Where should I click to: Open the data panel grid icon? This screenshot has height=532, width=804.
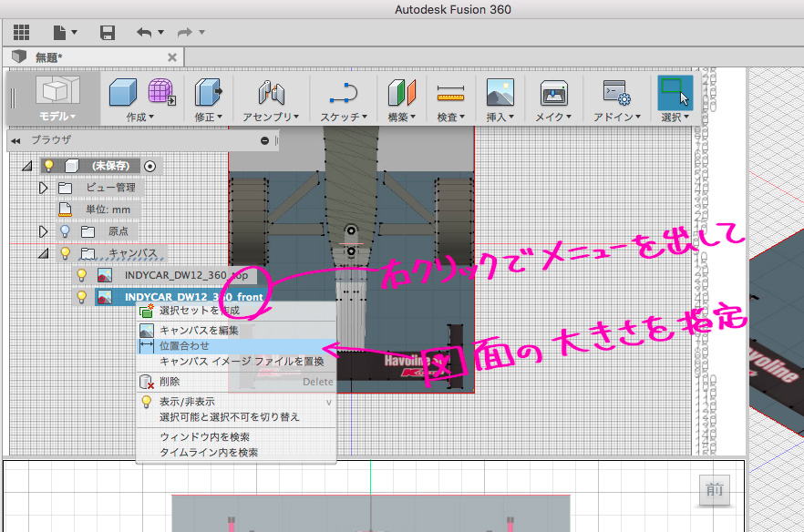[21, 32]
